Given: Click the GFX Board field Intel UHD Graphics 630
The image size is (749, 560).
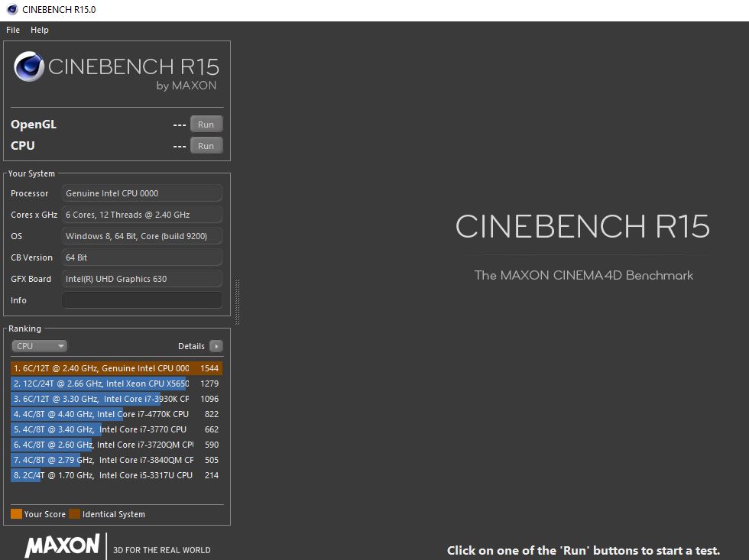Looking at the screenshot, I should (x=142, y=279).
